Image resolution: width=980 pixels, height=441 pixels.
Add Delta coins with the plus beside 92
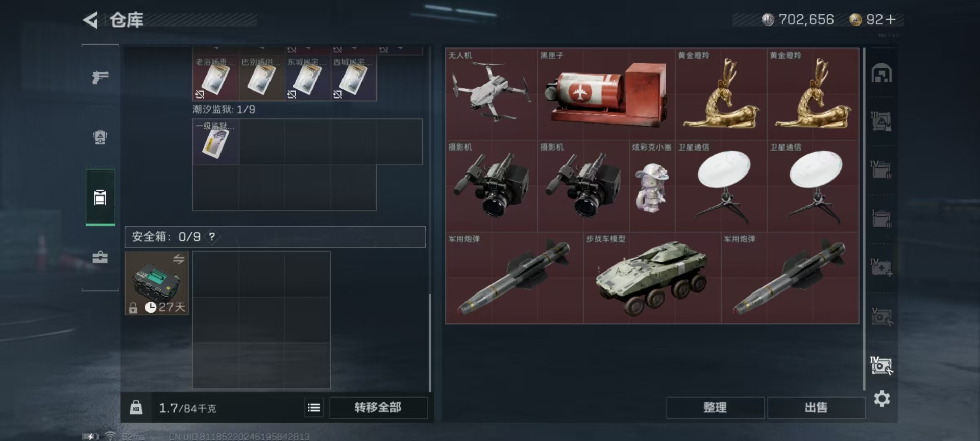[891, 19]
